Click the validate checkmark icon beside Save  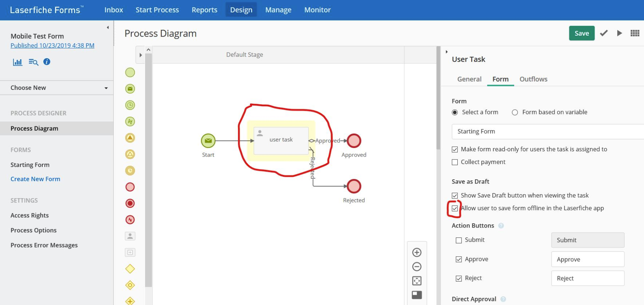point(603,33)
